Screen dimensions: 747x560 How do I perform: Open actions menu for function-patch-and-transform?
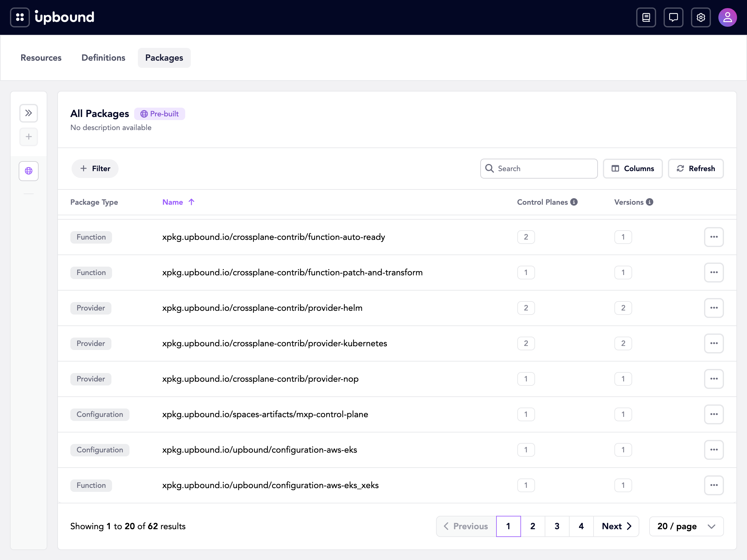click(714, 273)
